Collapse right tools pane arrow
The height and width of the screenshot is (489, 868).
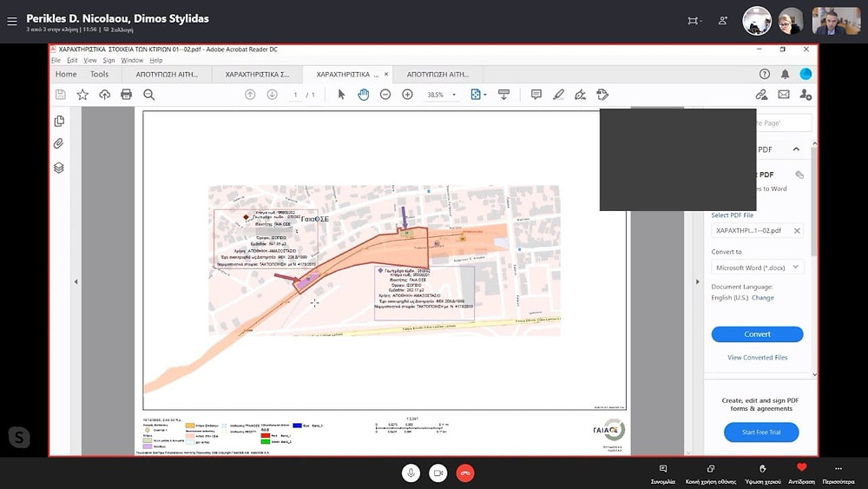[698, 282]
